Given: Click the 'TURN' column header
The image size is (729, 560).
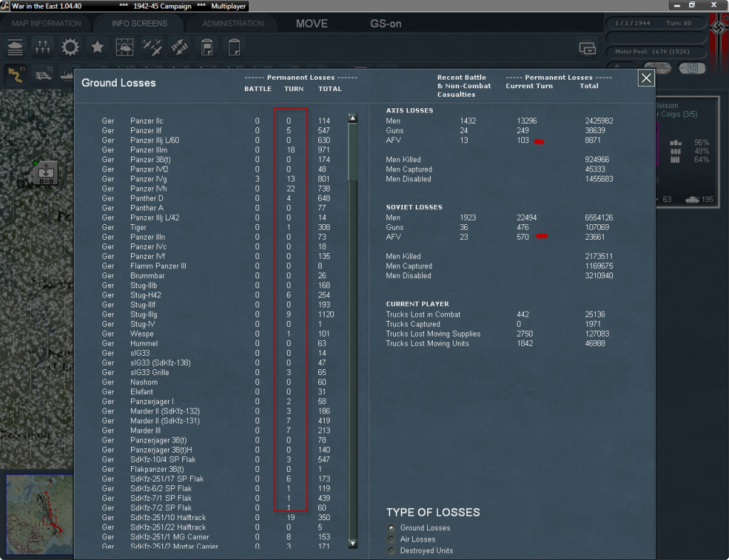Looking at the screenshot, I should coord(294,89).
